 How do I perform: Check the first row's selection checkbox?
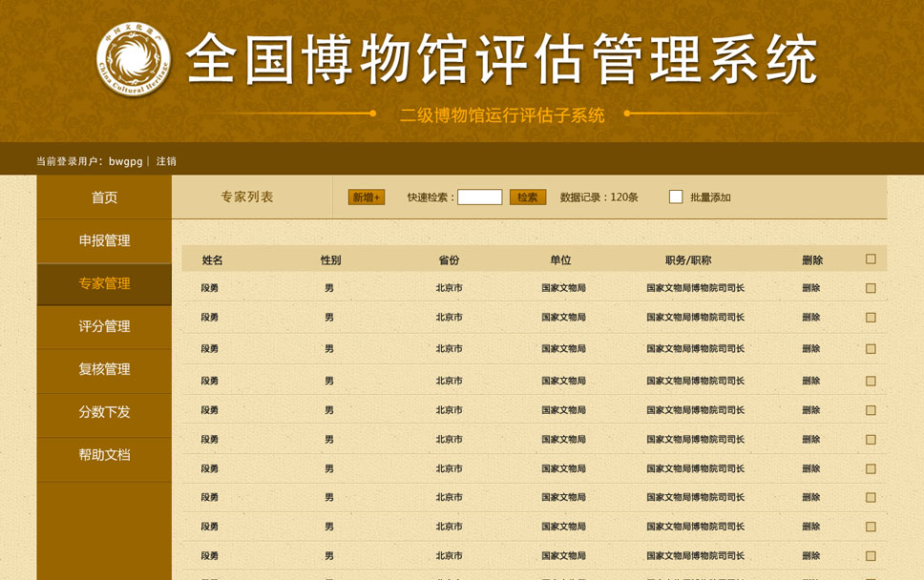pos(871,288)
